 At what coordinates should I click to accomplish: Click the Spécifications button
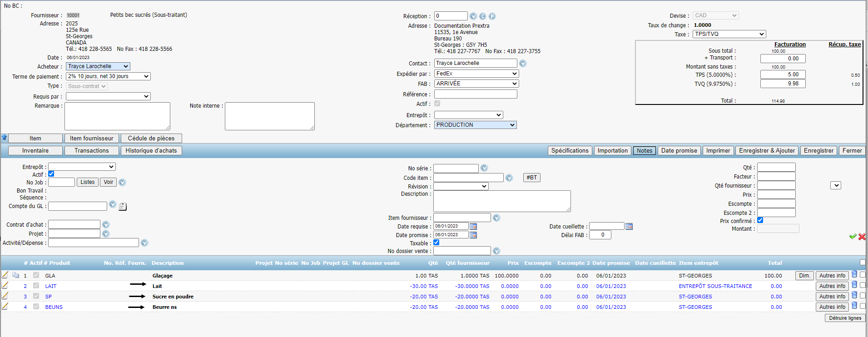pos(570,151)
